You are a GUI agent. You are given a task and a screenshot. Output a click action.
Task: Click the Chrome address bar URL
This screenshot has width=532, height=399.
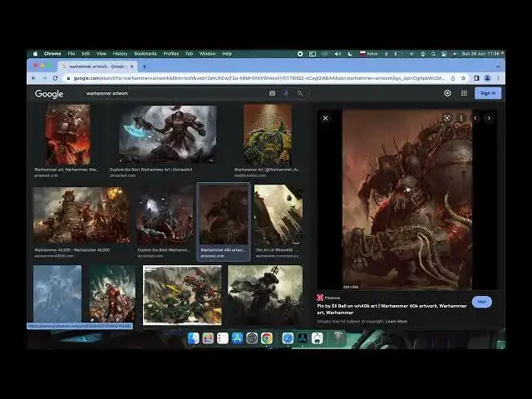click(x=258, y=78)
